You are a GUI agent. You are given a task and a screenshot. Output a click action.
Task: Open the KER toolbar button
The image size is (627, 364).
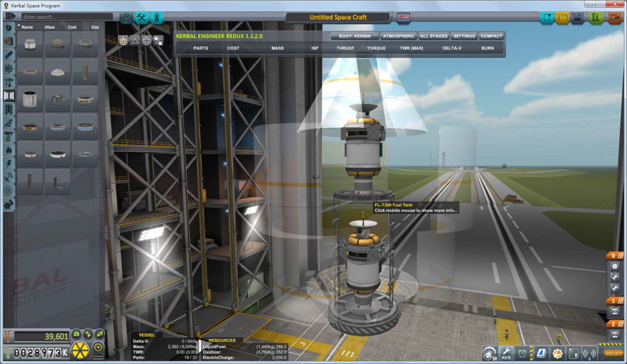(x=506, y=353)
